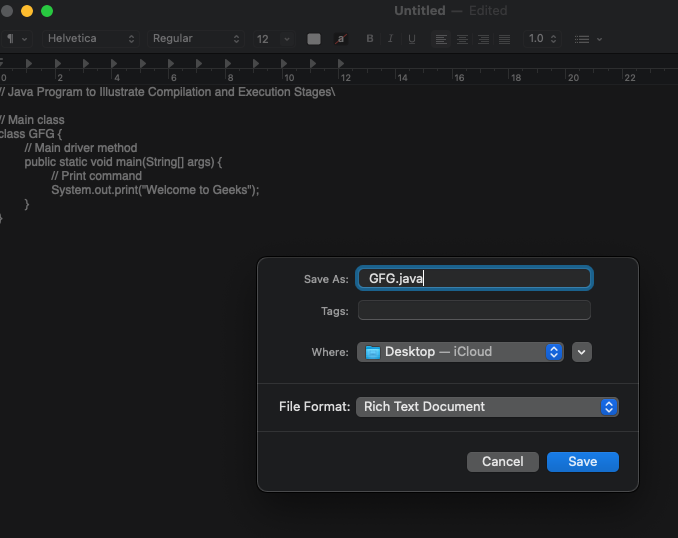Toggle bold formatting in the toolbar
678x538 pixels.
(x=370, y=39)
